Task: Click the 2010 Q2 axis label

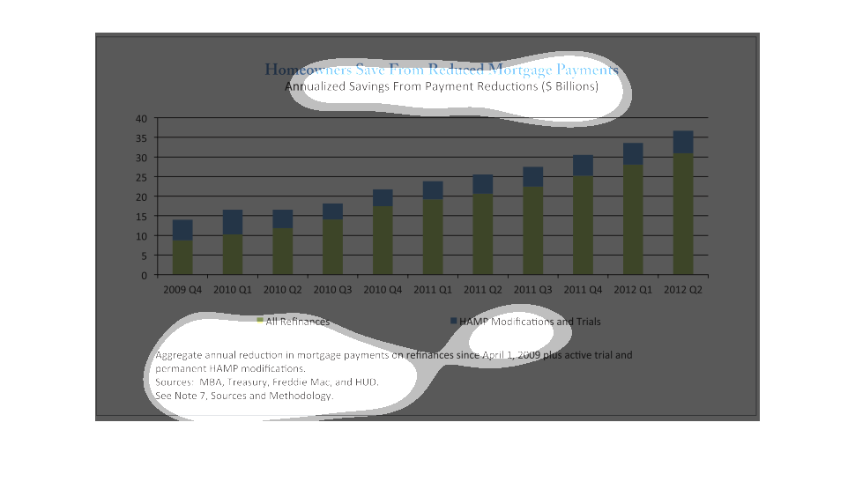Action: tap(282, 290)
